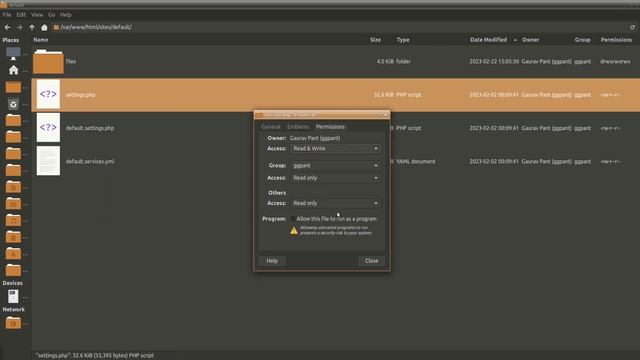The image size is (640, 360).
Task: Open the Edit menu
Action: point(21,15)
